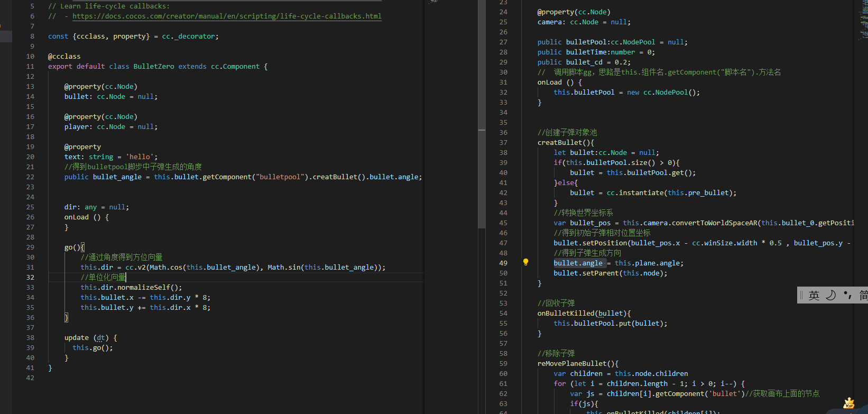
Task: Click the gold VIP crown icon
Action: click(849, 403)
